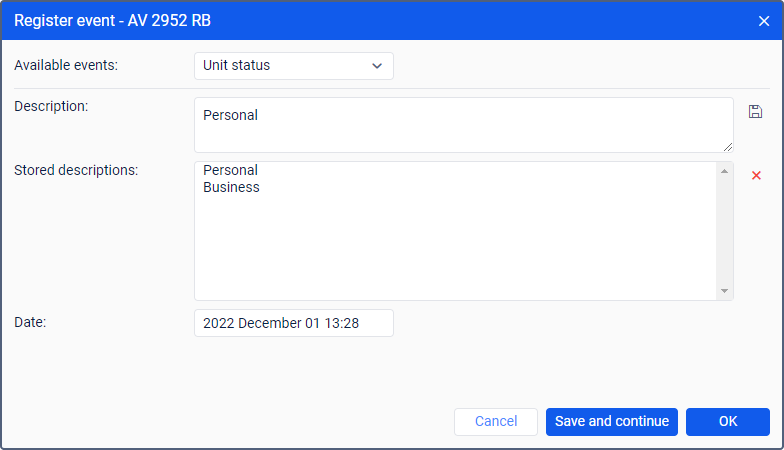Confirm with the OK button

point(728,422)
